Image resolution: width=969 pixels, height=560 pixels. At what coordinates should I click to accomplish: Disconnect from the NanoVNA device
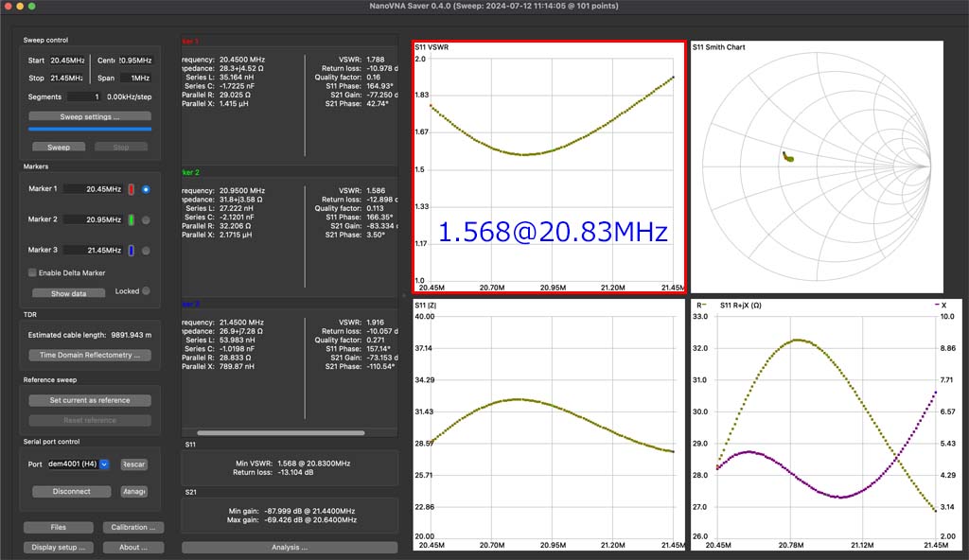(x=72, y=492)
